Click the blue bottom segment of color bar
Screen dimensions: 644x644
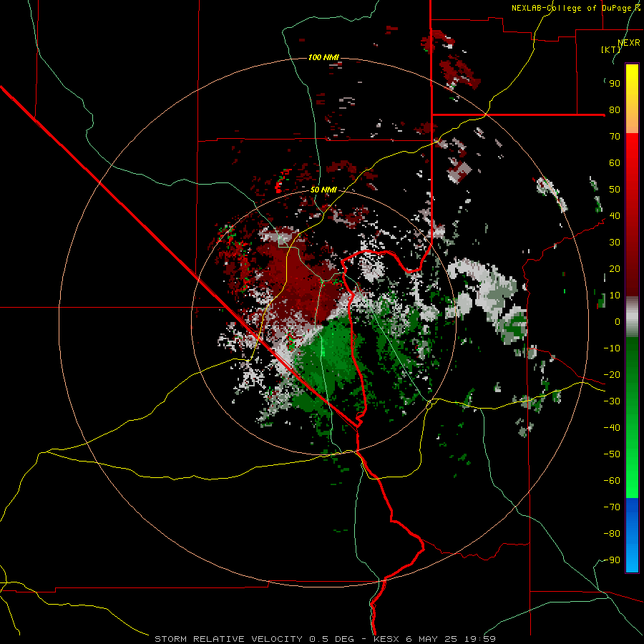632,535
